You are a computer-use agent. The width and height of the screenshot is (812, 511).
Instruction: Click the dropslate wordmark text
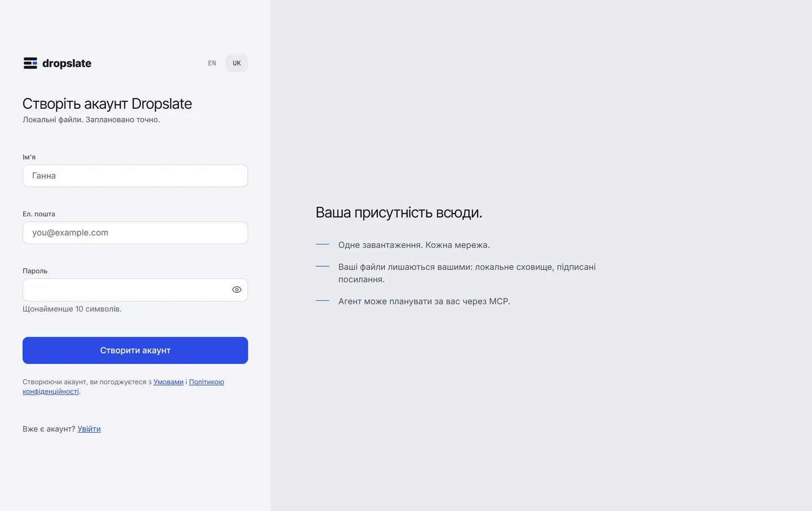[x=67, y=64]
